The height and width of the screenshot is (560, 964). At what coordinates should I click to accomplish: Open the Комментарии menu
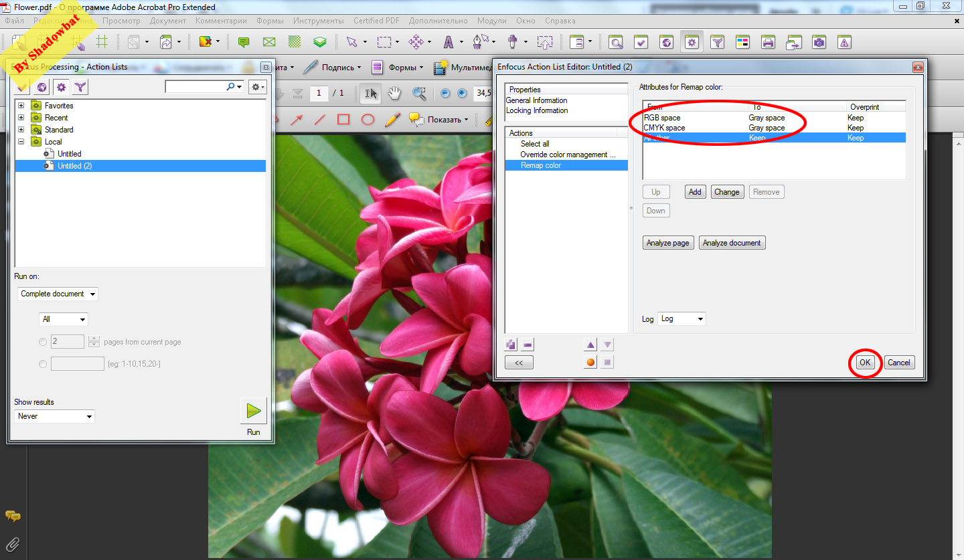pos(221,21)
